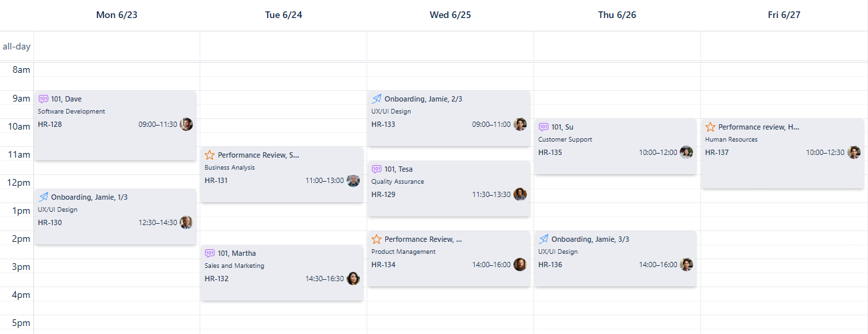Click the assignee avatar on HR-132
Image resolution: width=868 pixels, height=334 pixels.
coord(353,279)
